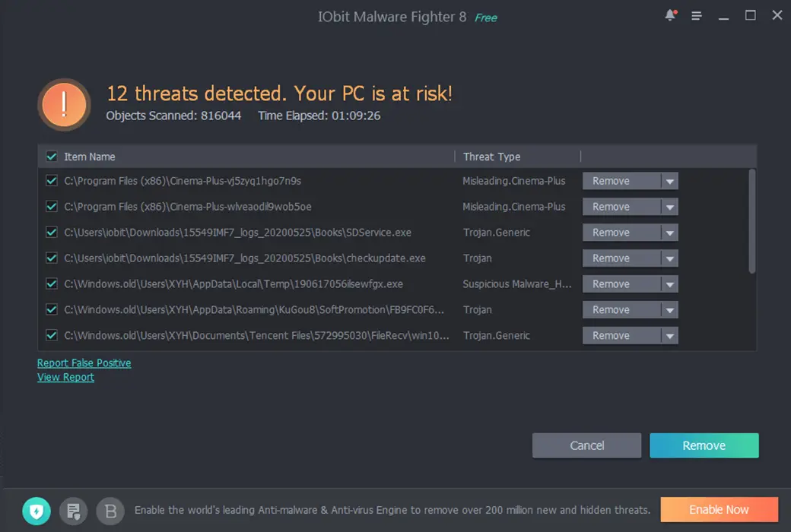Click Remove for the SDService.exe row
The height and width of the screenshot is (532, 791).
[621, 233]
